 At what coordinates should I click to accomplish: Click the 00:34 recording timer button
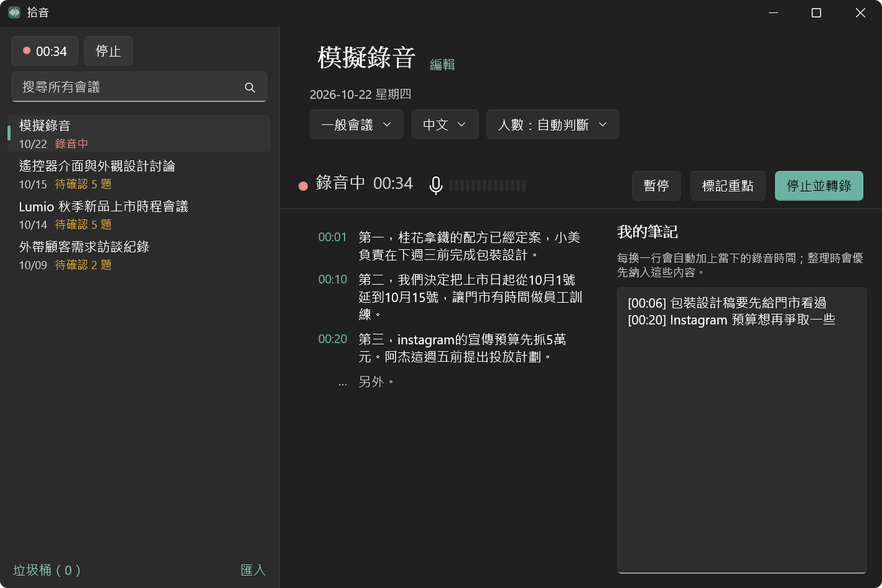[x=45, y=51]
